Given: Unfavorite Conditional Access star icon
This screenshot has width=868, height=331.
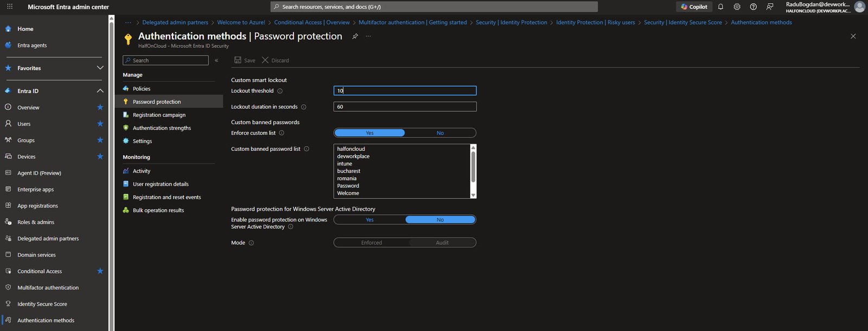Looking at the screenshot, I should point(100,271).
